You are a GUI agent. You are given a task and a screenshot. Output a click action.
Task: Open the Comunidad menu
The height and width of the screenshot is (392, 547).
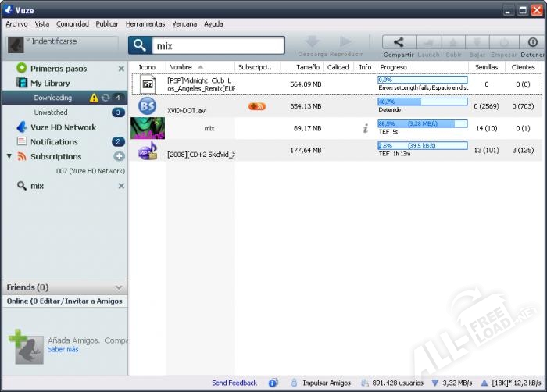coord(72,24)
